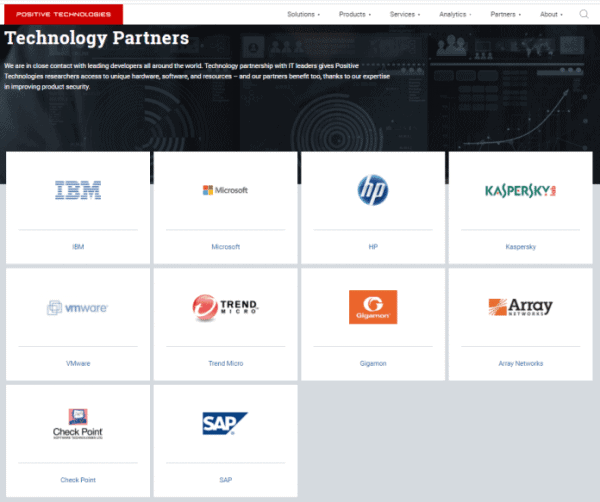Open the Check Point text link
This screenshot has width=600, height=502.
point(78,480)
